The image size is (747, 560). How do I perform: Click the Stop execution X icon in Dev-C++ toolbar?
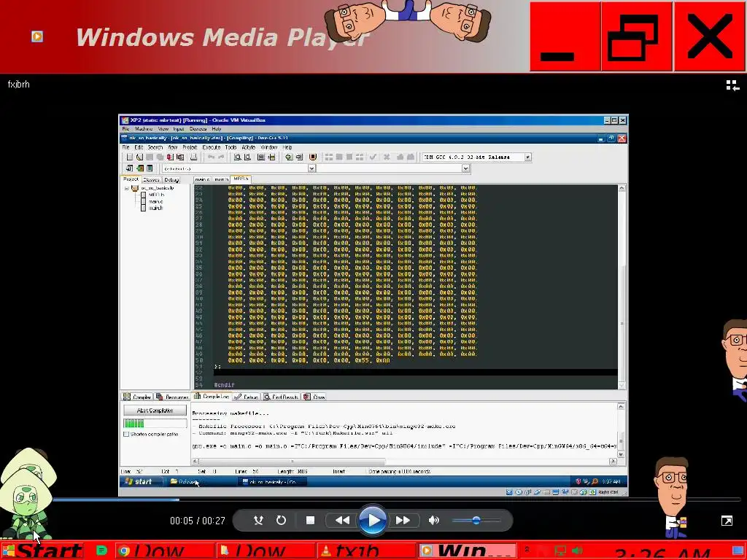coord(387,157)
